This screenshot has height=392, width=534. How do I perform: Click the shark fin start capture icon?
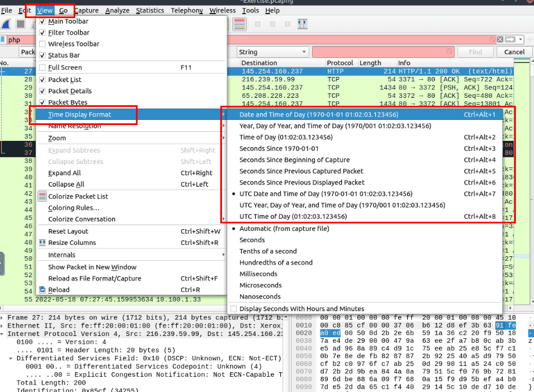tap(6, 24)
